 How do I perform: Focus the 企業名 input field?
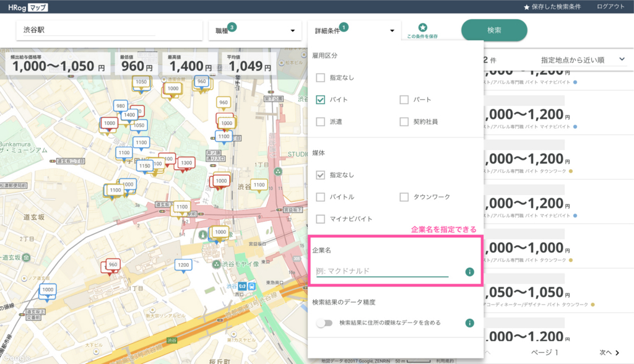383,271
